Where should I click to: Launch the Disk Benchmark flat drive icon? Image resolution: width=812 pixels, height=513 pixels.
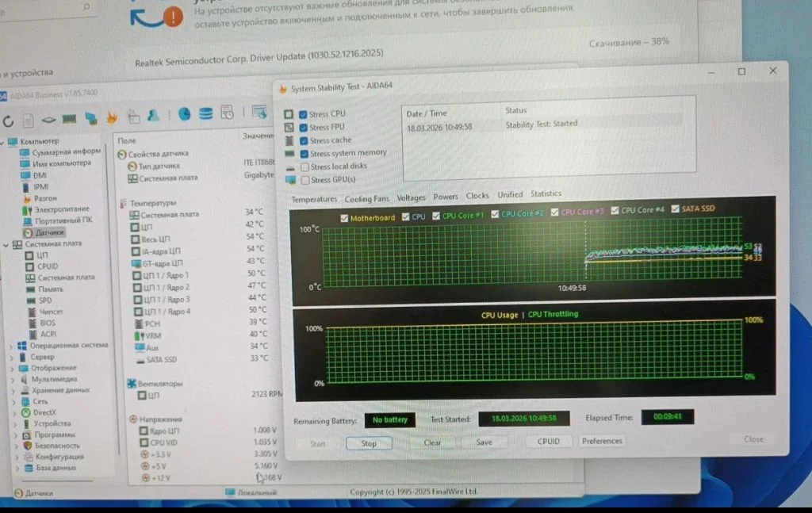[48, 120]
